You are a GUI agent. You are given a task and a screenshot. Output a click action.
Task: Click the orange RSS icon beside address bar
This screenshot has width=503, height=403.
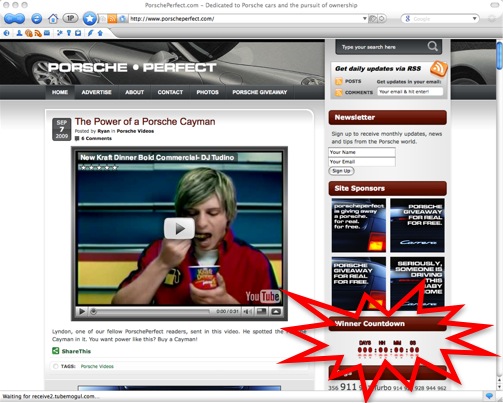click(112, 19)
